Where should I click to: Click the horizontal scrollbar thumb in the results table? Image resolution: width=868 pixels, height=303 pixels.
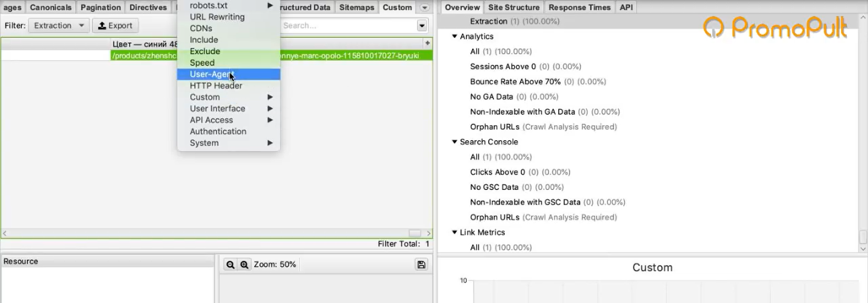[x=415, y=233]
